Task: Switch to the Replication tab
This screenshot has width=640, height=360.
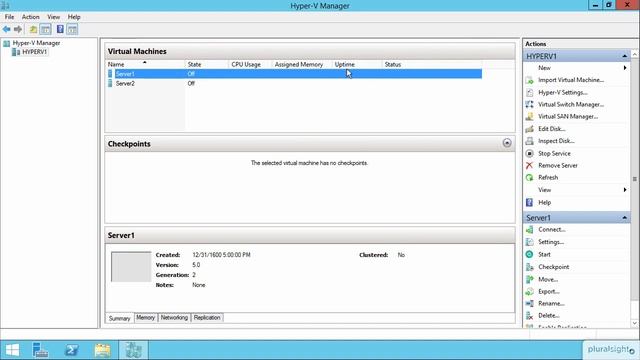Action: point(207,318)
